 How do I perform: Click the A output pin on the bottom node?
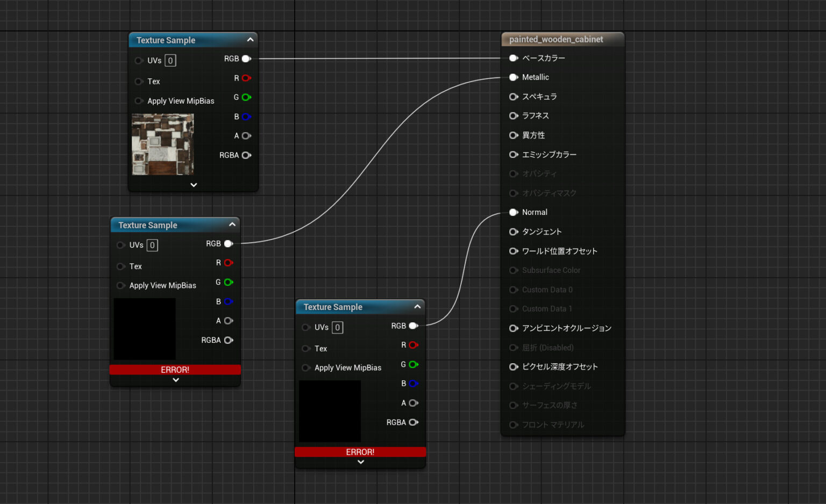coord(413,402)
